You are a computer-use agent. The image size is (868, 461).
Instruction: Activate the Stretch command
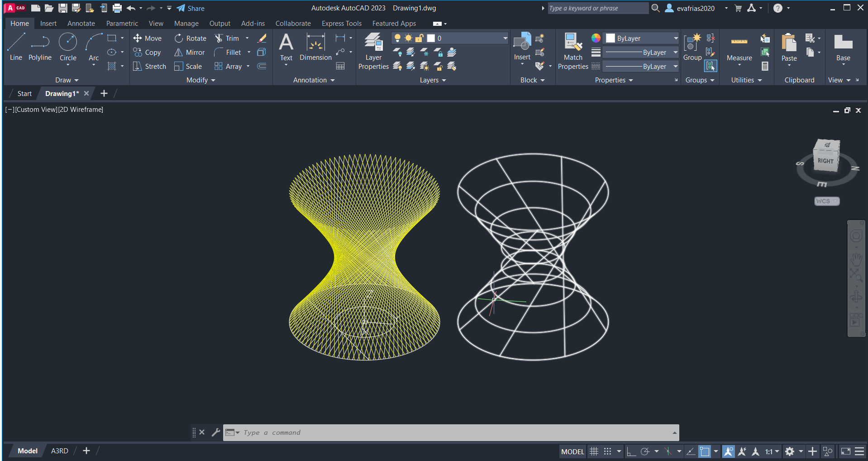150,67
